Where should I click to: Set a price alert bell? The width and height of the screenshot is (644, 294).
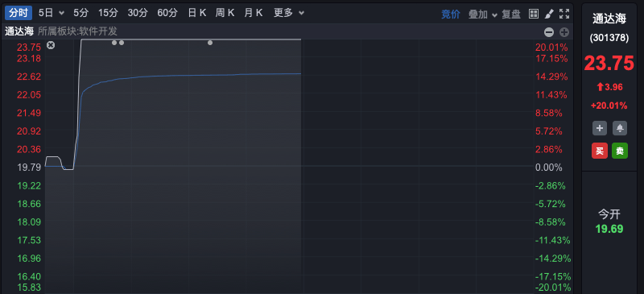(x=620, y=128)
